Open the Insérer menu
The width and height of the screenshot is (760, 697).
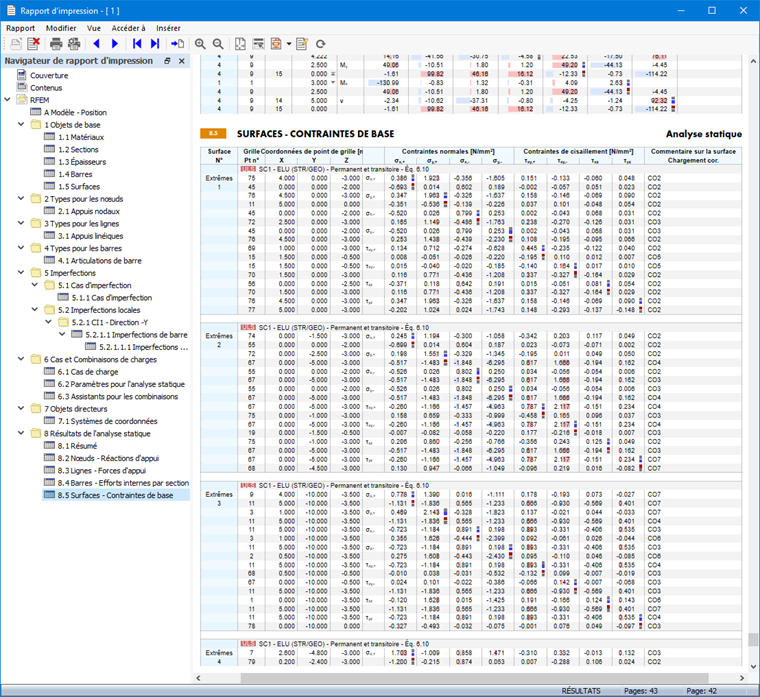coord(168,28)
